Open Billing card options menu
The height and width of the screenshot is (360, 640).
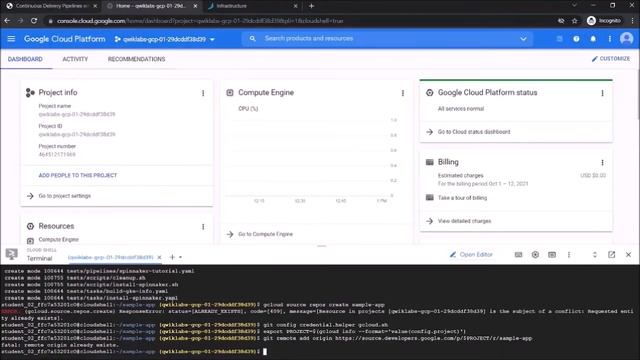(x=602, y=162)
